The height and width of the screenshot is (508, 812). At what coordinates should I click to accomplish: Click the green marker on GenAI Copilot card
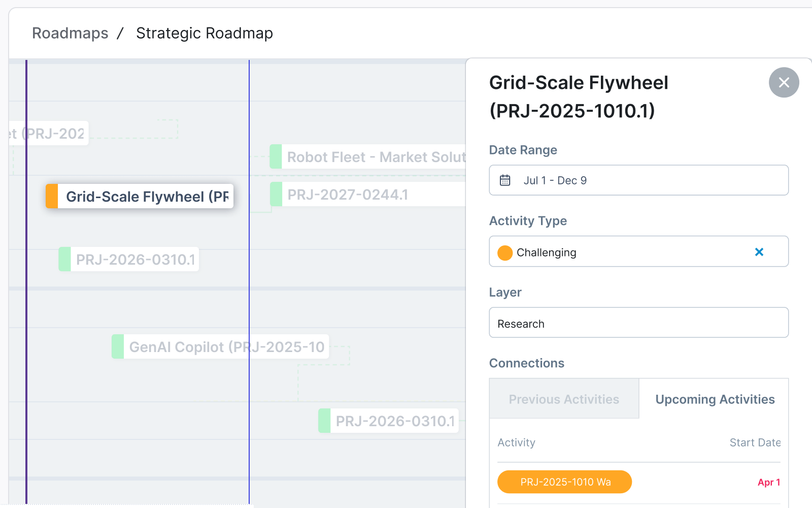(x=118, y=346)
